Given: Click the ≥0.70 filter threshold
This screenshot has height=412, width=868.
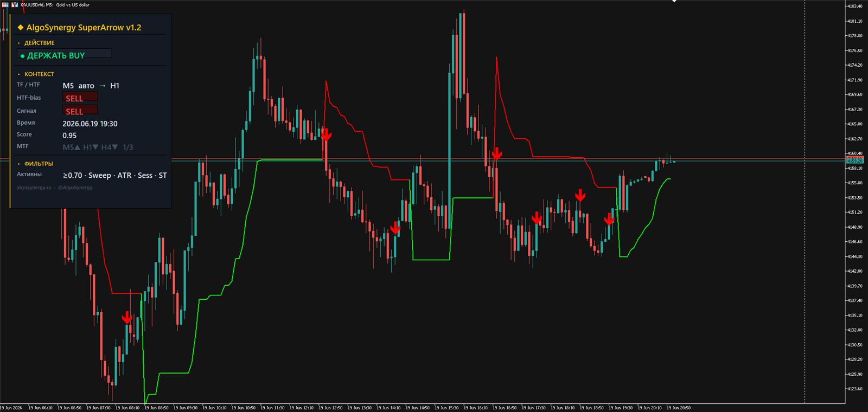Looking at the screenshot, I should pyautogui.click(x=73, y=176).
